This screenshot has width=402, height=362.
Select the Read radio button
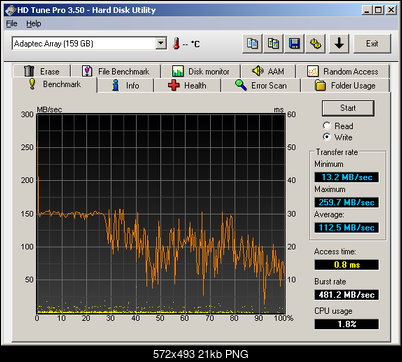click(327, 126)
